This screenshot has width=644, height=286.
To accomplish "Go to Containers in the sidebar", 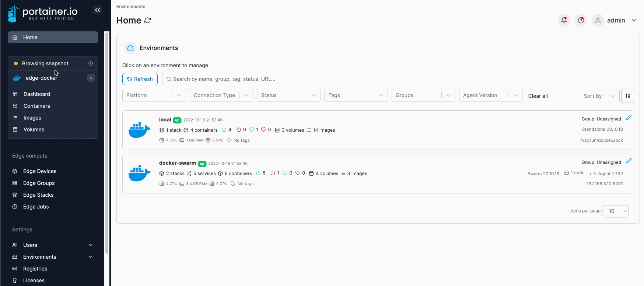I will [x=36, y=106].
